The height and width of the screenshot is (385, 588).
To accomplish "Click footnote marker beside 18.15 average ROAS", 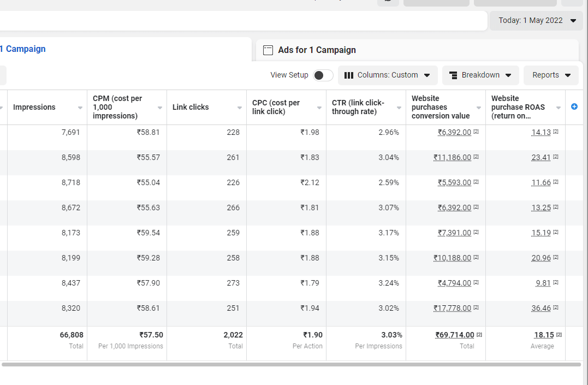I will 559,334.
